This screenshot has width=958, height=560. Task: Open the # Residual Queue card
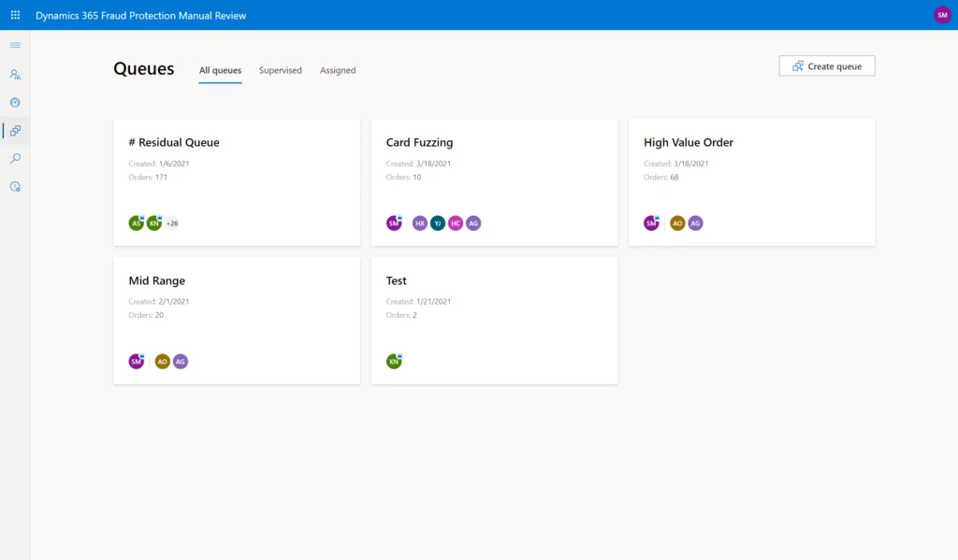[174, 143]
